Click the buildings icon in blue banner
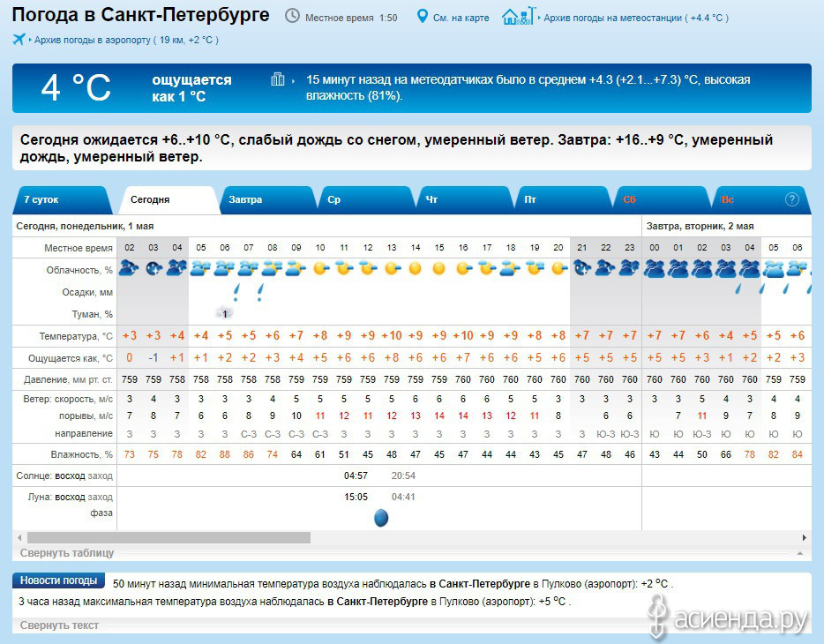The image size is (824, 644). (278, 79)
